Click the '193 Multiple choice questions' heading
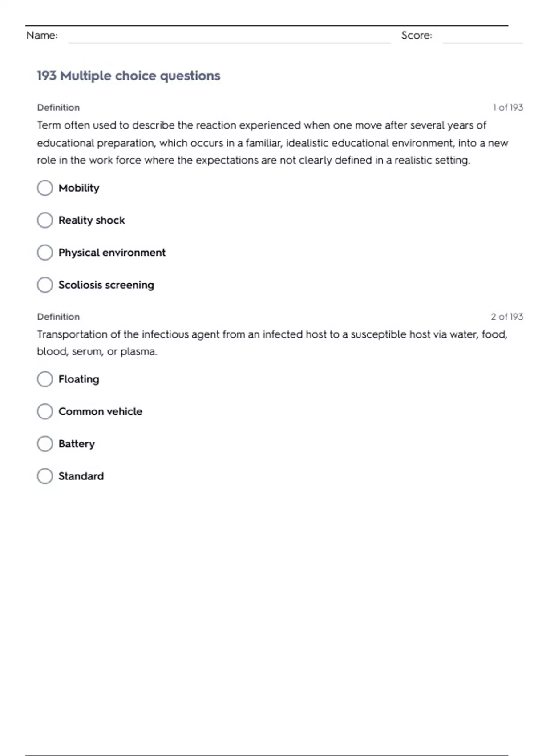The height and width of the screenshot is (756, 534). point(129,76)
